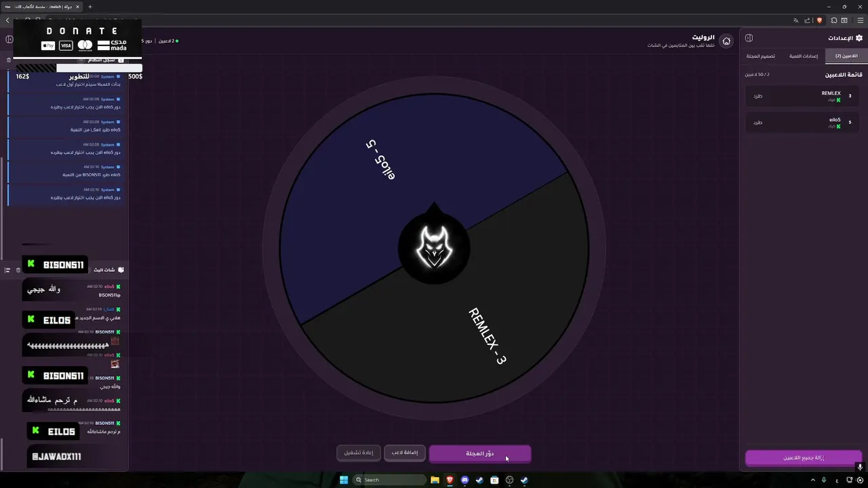Viewport: 868px width, 488px height.
Task: Kick player eilo5 using طرد button
Action: coord(757,123)
